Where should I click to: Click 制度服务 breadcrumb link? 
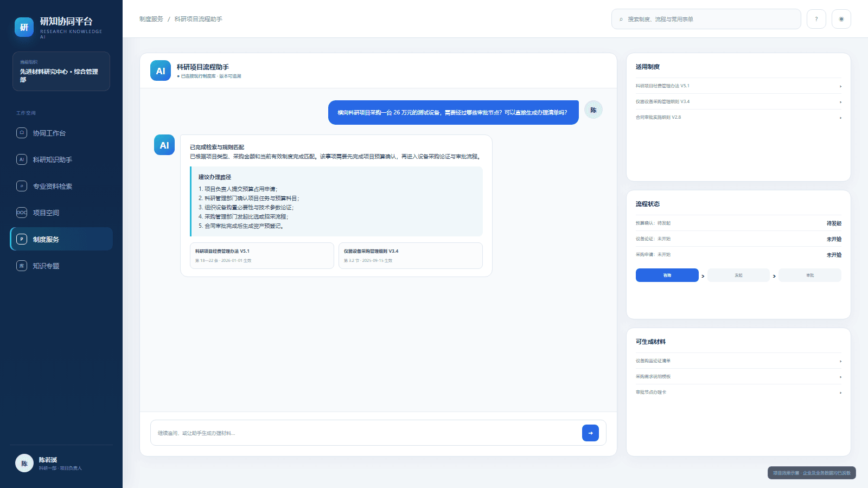151,19
